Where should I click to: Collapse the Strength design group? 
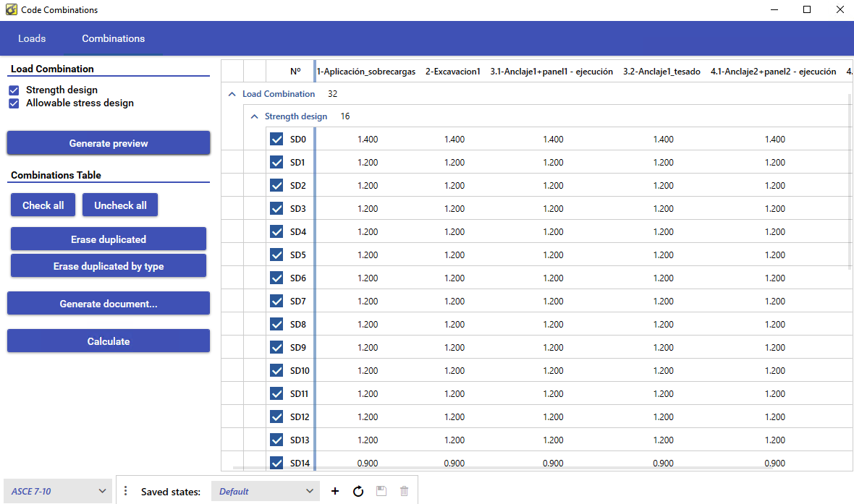coord(254,116)
